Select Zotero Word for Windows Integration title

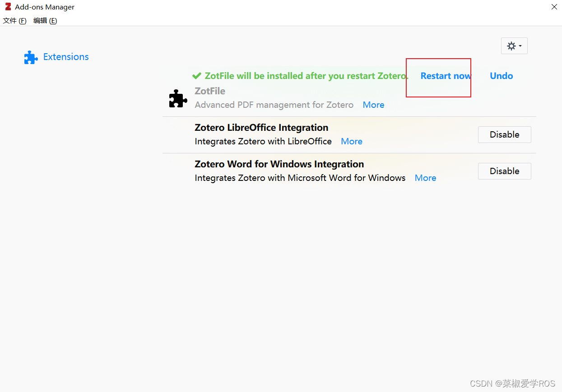coord(279,164)
